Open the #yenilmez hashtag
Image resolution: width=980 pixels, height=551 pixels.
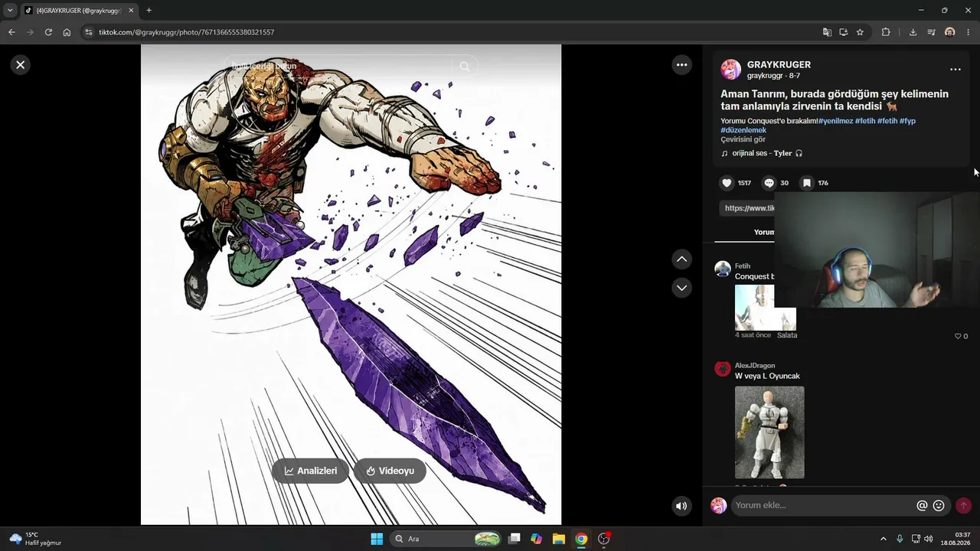click(835, 121)
